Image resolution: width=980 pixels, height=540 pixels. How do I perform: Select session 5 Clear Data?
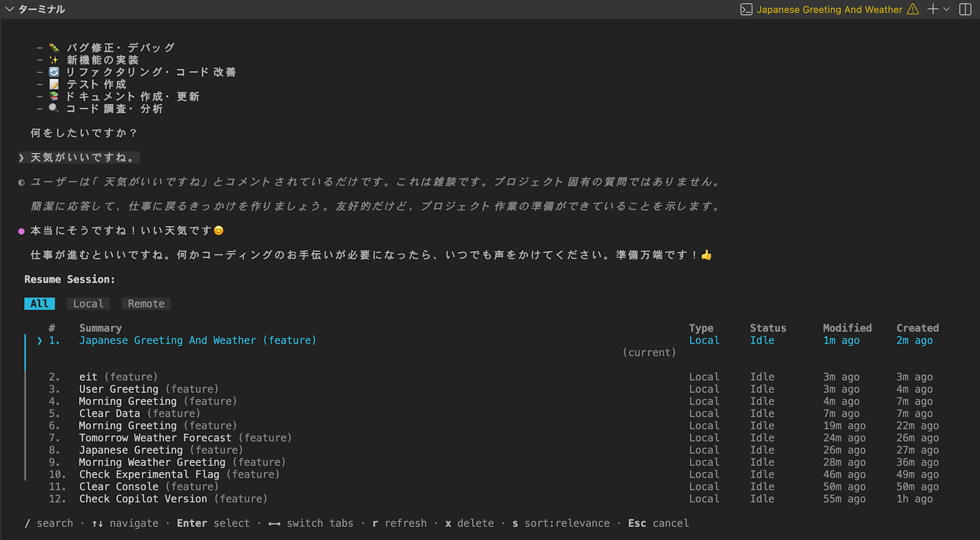coord(140,414)
